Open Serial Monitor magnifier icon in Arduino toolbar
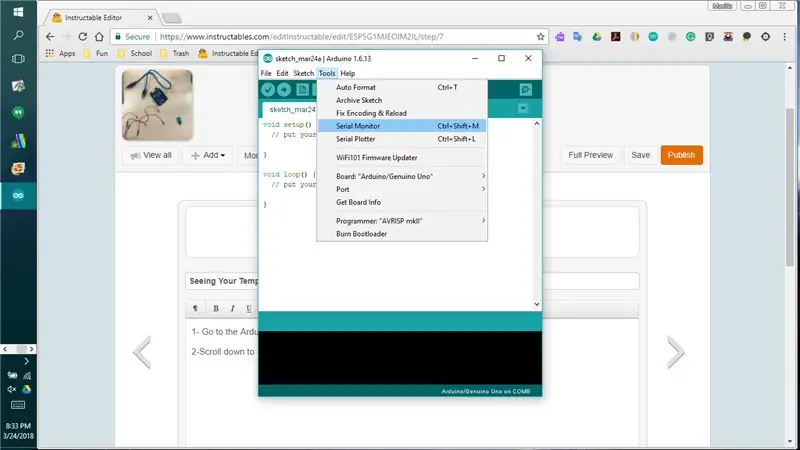Screen dimensions: 800x450 pos(526,90)
